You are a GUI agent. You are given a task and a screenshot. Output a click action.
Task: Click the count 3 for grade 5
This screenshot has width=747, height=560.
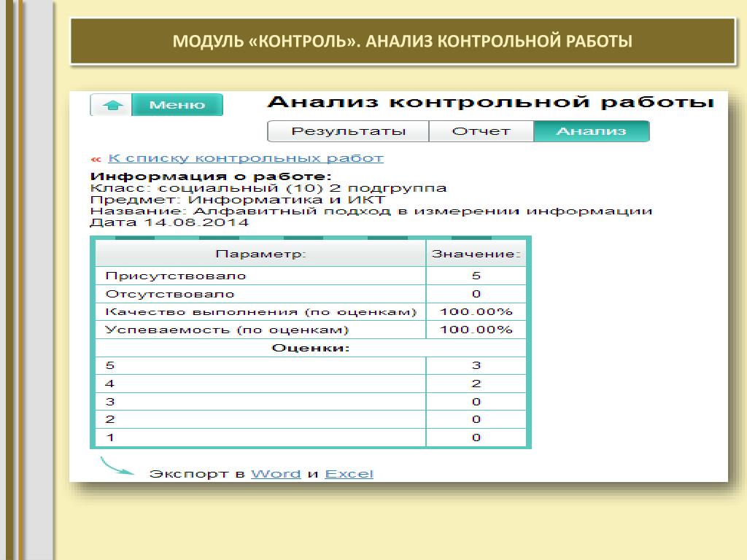(x=476, y=365)
